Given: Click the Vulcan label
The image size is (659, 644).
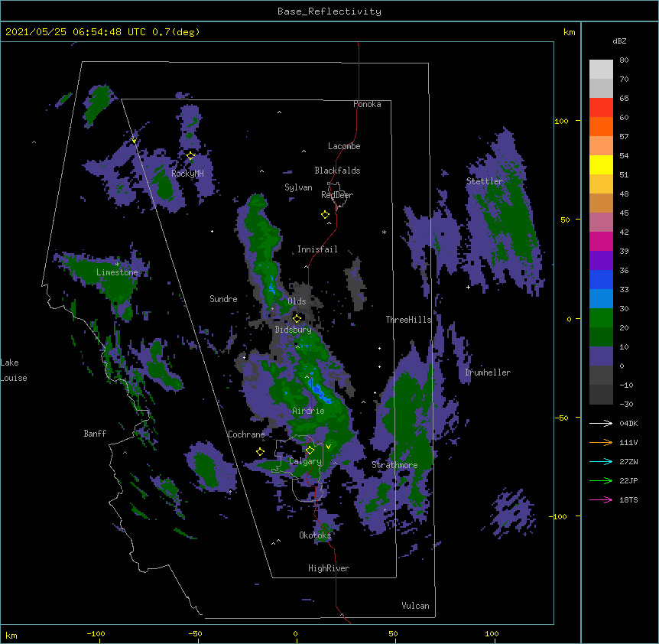Looking at the screenshot, I should click(415, 606).
